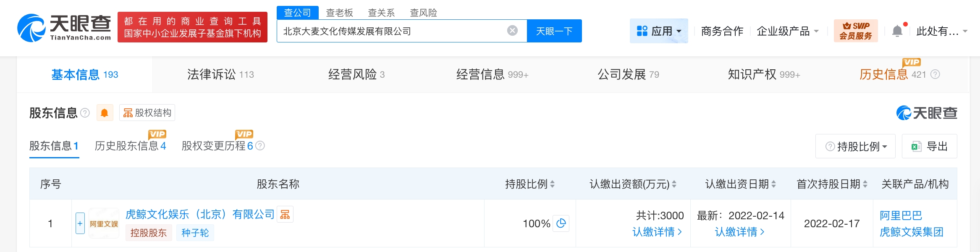Open the SVIP 会员服务 badge
980x252 pixels.
coord(855,31)
